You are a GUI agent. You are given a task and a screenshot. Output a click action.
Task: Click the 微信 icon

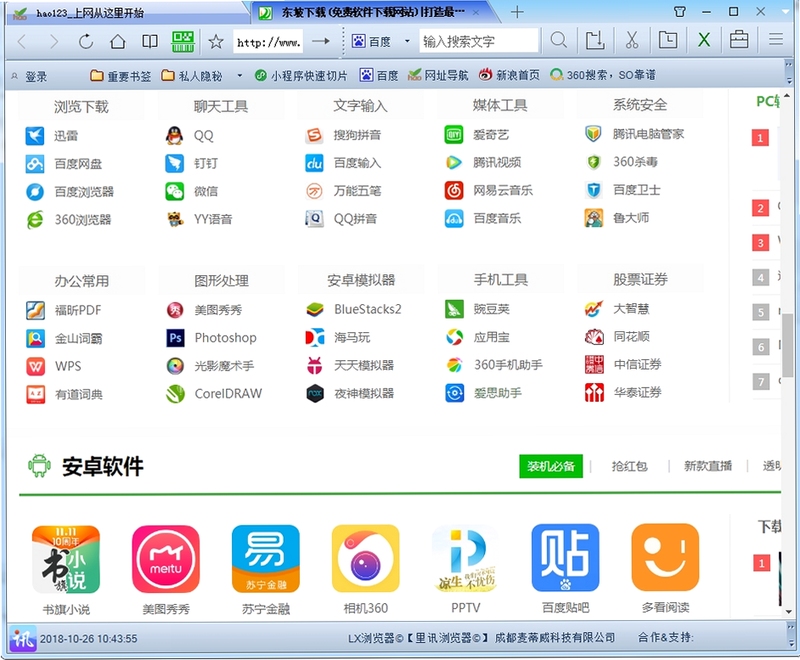click(x=174, y=191)
